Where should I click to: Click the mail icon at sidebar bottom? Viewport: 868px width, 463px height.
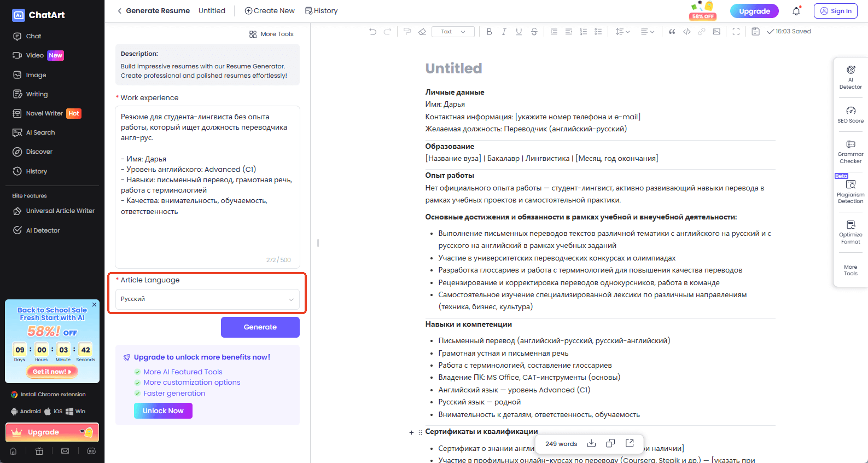[x=65, y=452]
